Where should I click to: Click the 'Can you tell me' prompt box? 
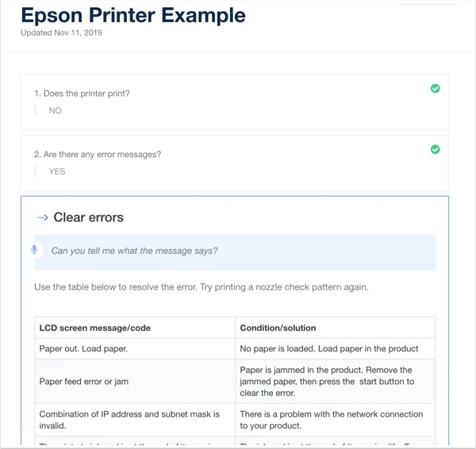click(235, 252)
